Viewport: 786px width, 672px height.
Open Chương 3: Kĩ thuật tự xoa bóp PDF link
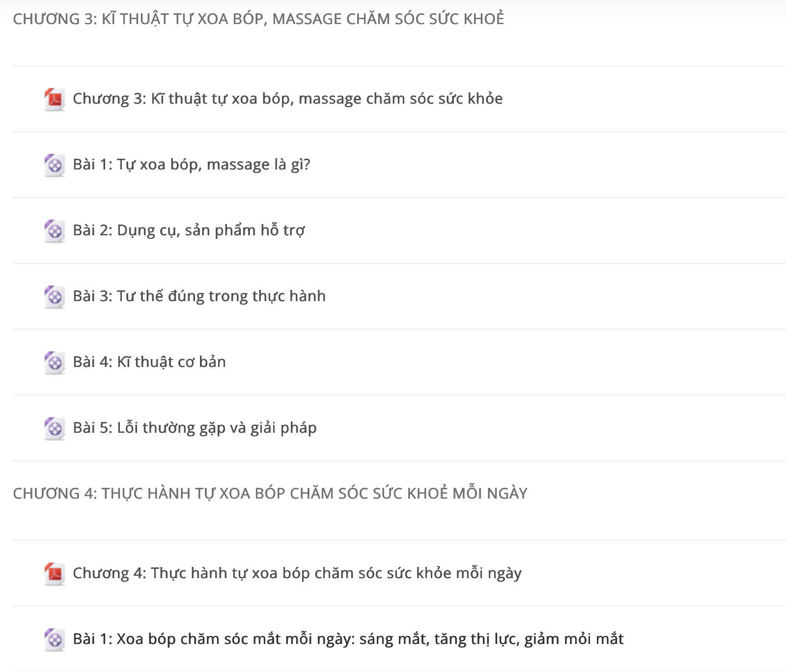point(287,99)
